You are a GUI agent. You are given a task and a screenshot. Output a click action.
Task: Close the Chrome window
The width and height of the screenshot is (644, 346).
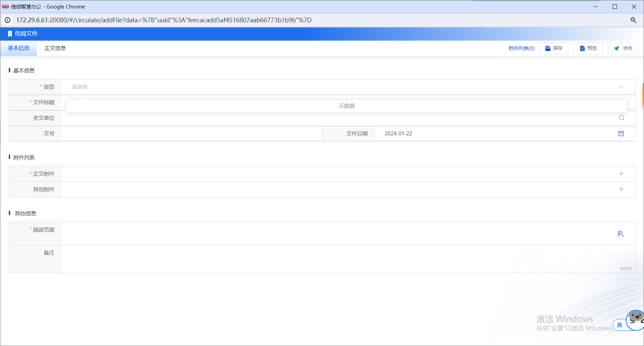coord(634,7)
